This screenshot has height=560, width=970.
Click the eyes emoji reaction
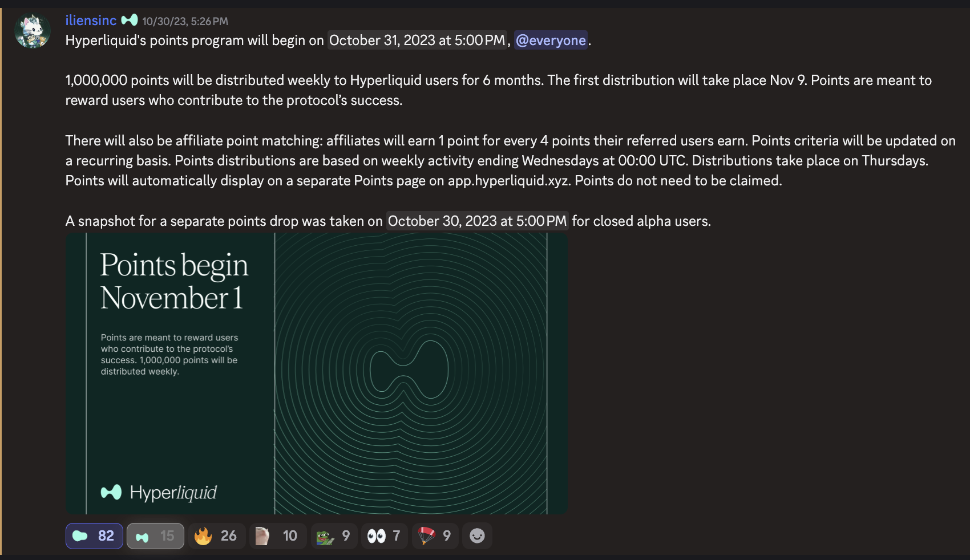click(x=384, y=536)
